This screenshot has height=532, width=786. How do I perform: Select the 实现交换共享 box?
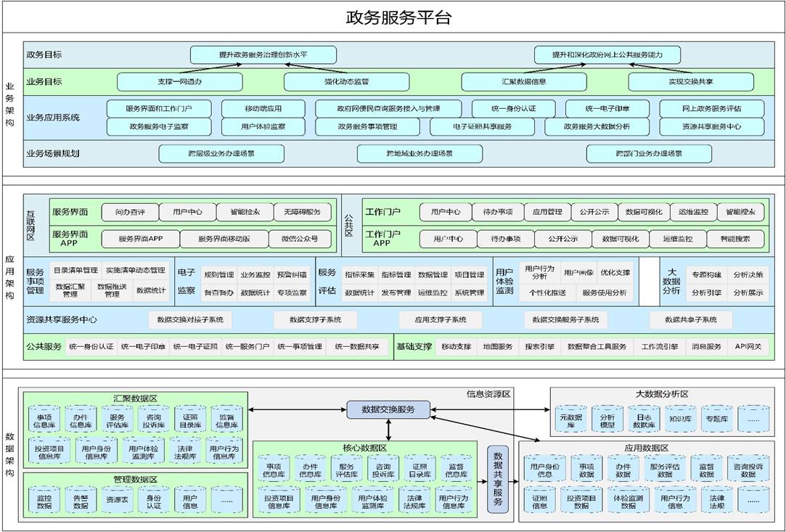(x=691, y=82)
